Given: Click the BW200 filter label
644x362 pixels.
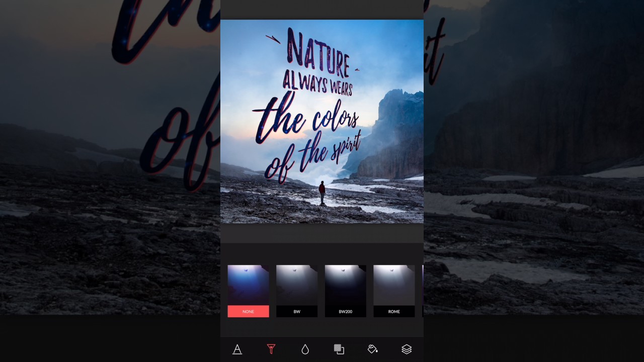Looking at the screenshot, I should [345, 312].
